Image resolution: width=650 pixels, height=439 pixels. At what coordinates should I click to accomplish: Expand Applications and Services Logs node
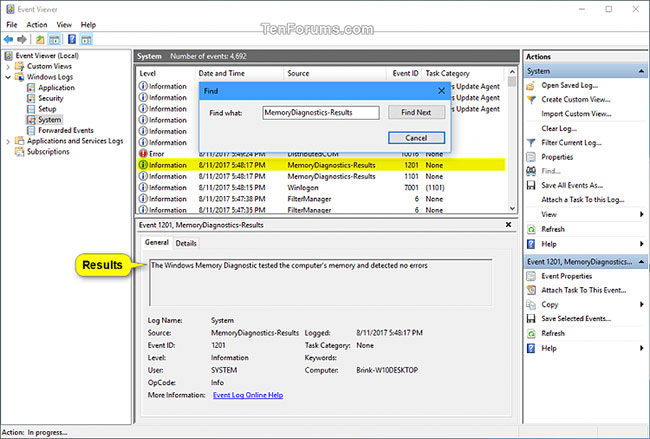point(8,141)
